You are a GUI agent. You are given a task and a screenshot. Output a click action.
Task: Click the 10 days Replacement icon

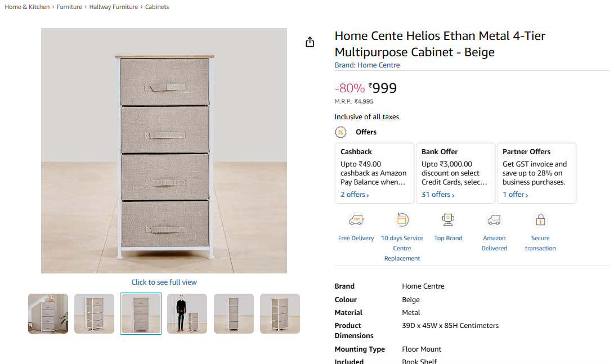[402, 219]
